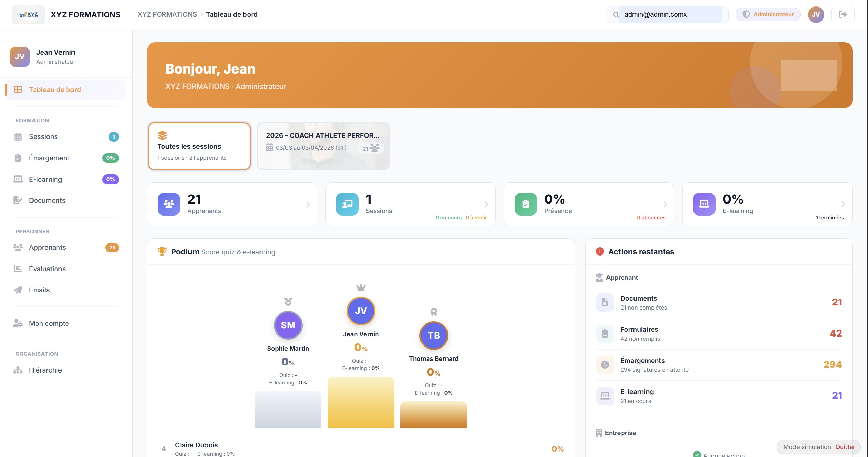The height and width of the screenshot is (457, 868).
Task: Open Présence details via chevron
Action: click(x=665, y=204)
